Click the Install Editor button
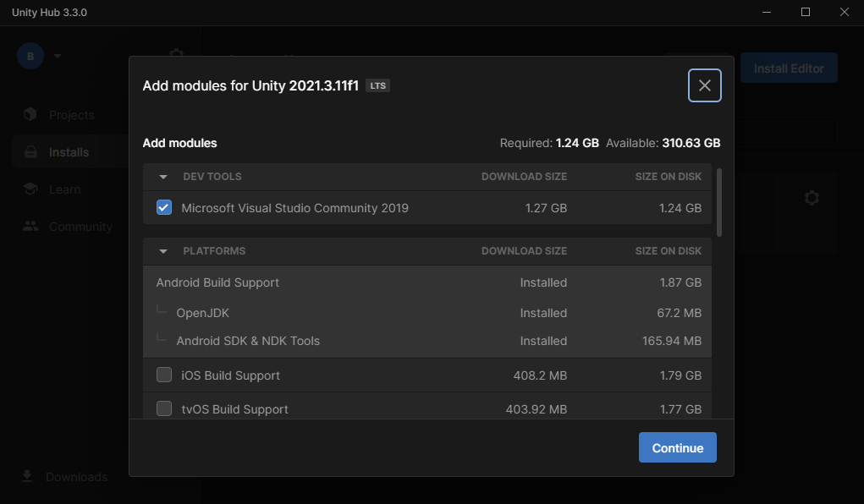Screen dimensions: 864x504 point(789,68)
